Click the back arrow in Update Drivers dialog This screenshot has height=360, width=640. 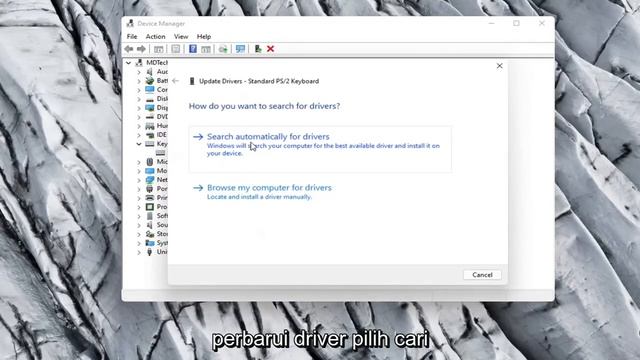(176, 81)
